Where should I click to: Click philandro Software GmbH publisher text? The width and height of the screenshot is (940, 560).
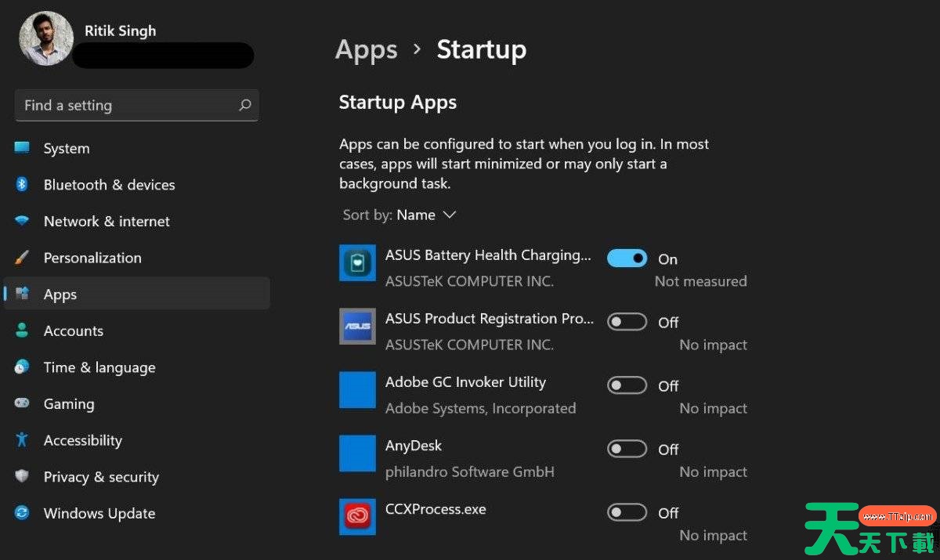click(470, 471)
